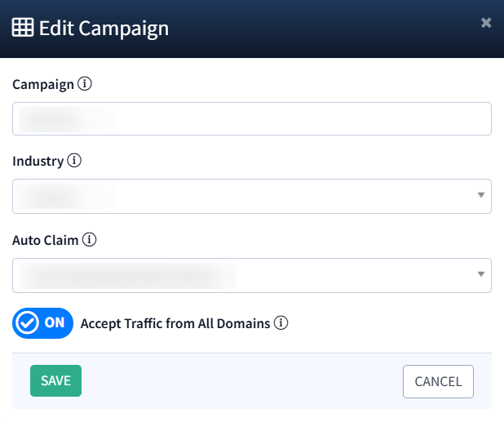Click the Auto Claim field label
Screen dimensions: 504x422
click(46, 240)
